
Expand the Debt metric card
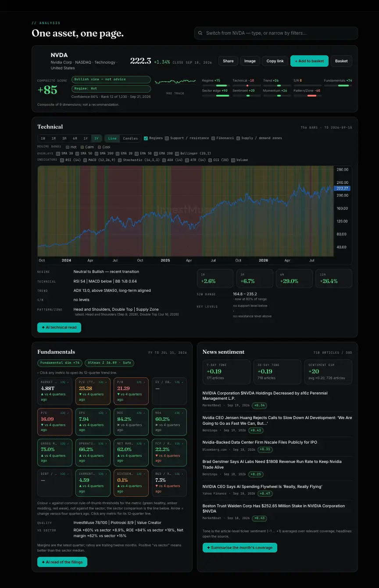(x=55, y=483)
